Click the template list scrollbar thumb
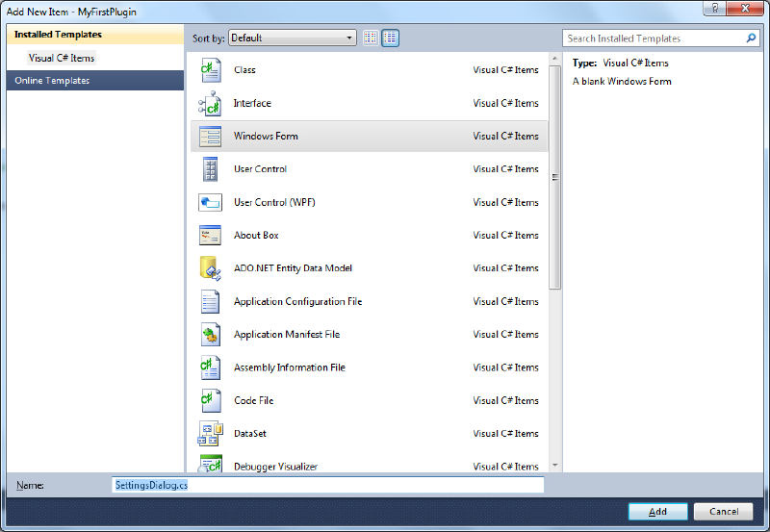 point(555,177)
